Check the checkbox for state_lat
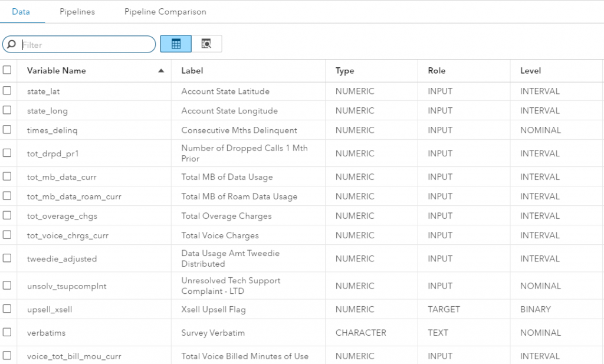 click(x=8, y=91)
